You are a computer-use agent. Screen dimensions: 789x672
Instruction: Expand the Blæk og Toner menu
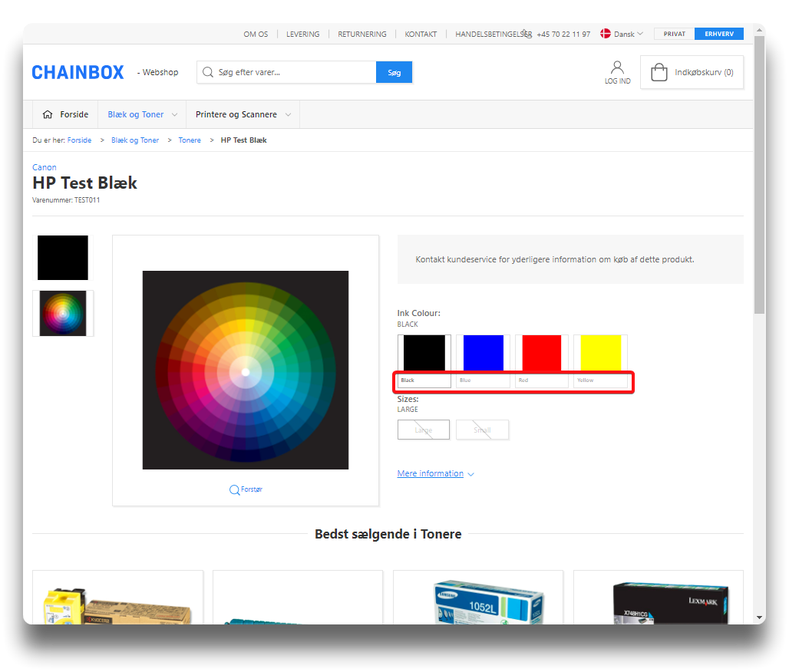(x=142, y=114)
